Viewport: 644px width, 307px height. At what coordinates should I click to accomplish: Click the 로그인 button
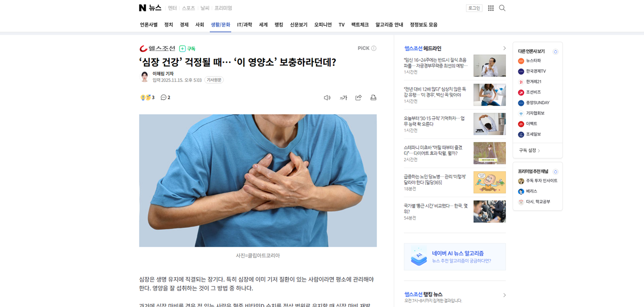coord(474,8)
